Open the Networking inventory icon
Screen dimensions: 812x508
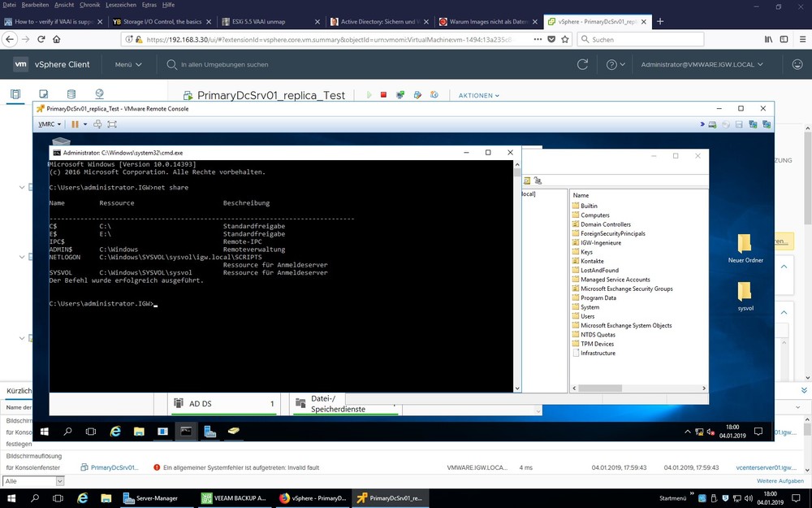coord(99,95)
